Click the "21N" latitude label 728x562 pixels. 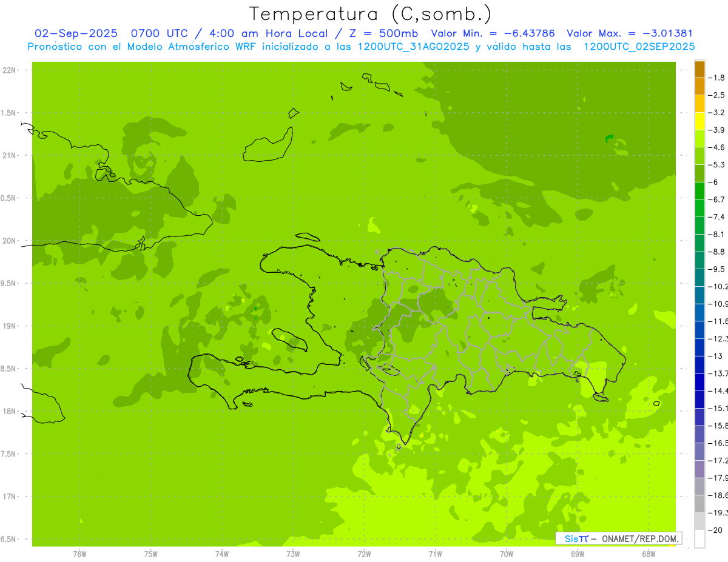coord(9,155)
